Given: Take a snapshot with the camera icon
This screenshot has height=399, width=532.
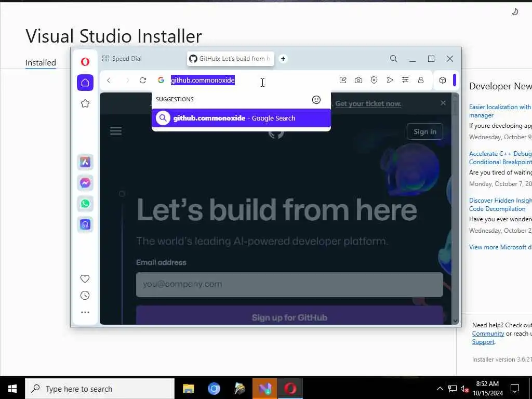Looking at the screenshot, I should [358, 80].
